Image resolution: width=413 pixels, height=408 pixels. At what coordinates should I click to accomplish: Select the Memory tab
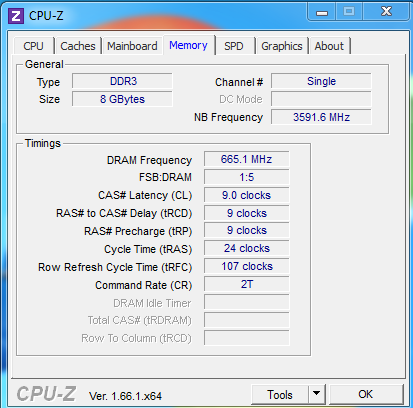click(x=188, y=45)
